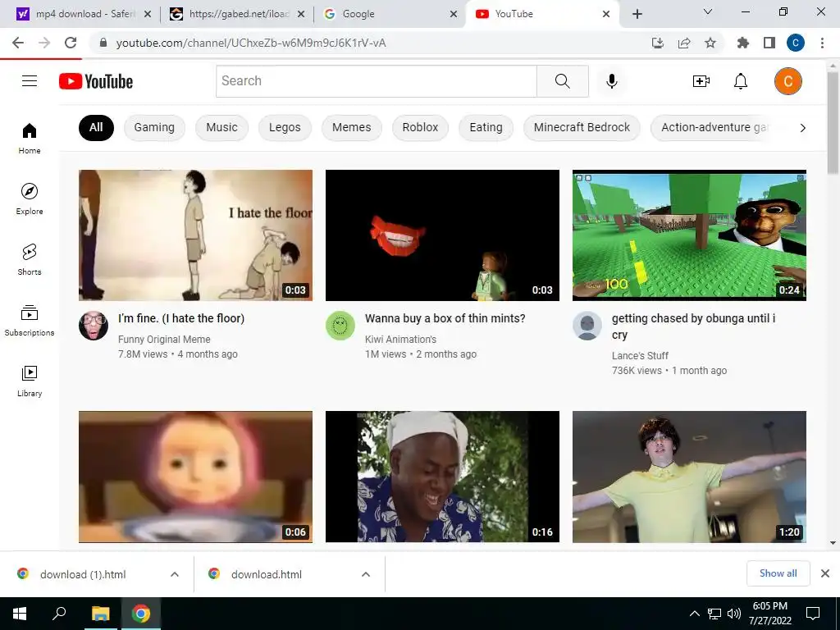Select the Eating filter chip
This screenshot has height=630, width=840.
[x=486, y=127]
